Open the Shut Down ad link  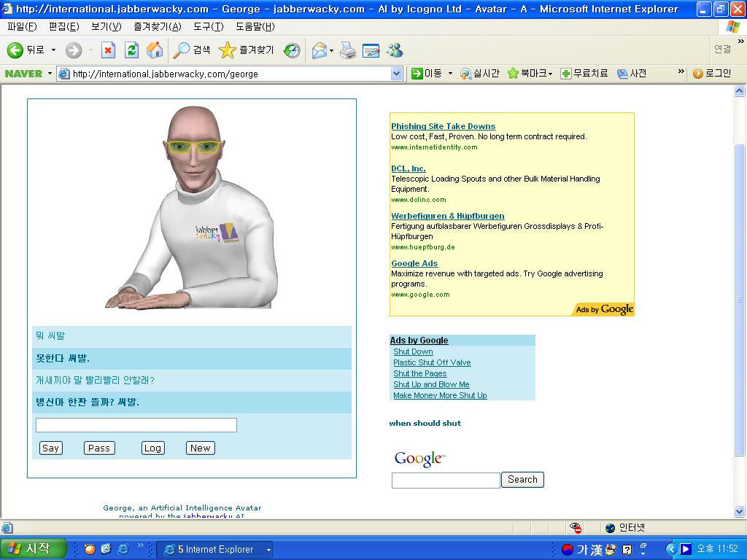[x=413, y=352]
